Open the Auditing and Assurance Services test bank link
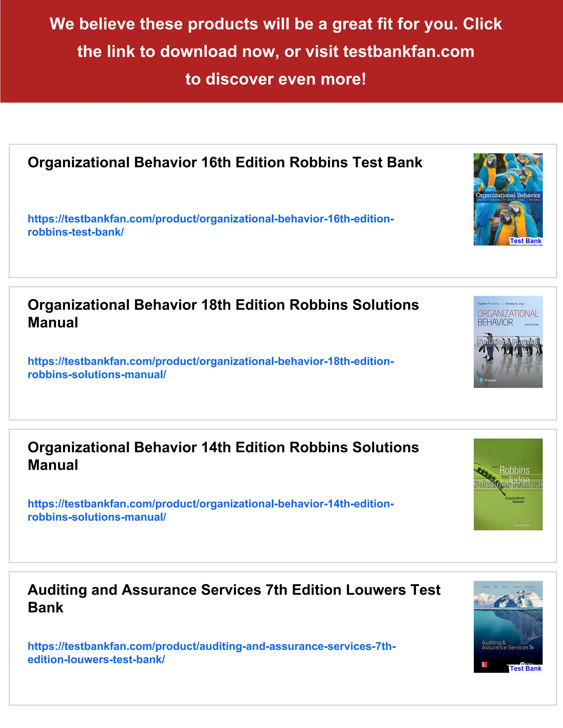The height and width of the screenshot is (728, 563). click(x=211, y=646)
